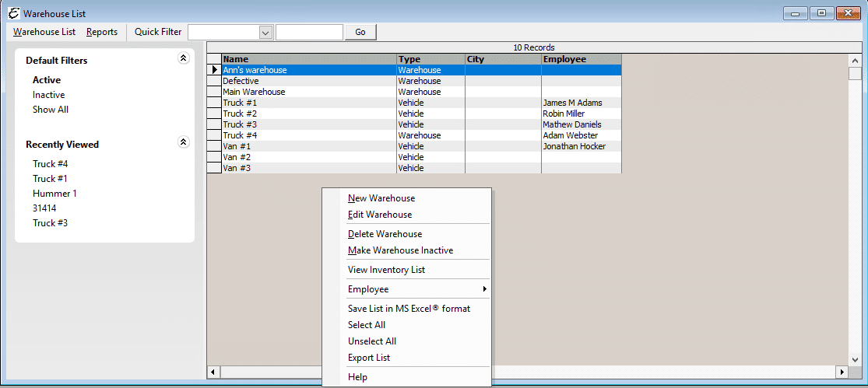
Task: Open recently viewed Truck #1
Action: click(x=51, y=179)
